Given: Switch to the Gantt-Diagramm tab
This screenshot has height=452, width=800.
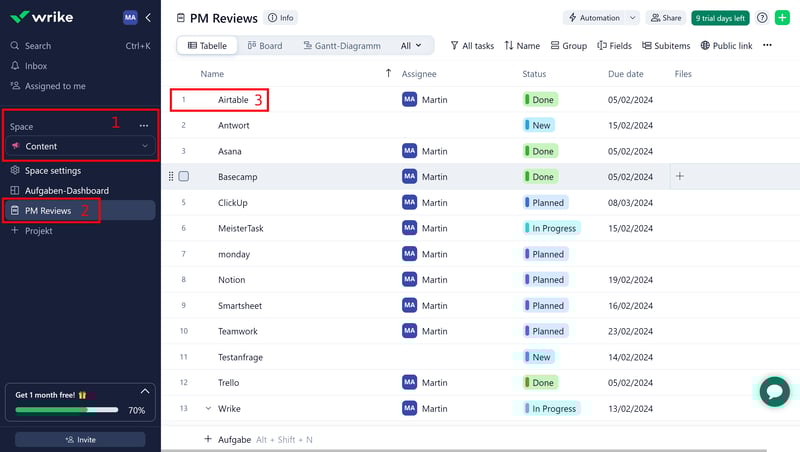Looking at the screenshot, I should (342, 45).
